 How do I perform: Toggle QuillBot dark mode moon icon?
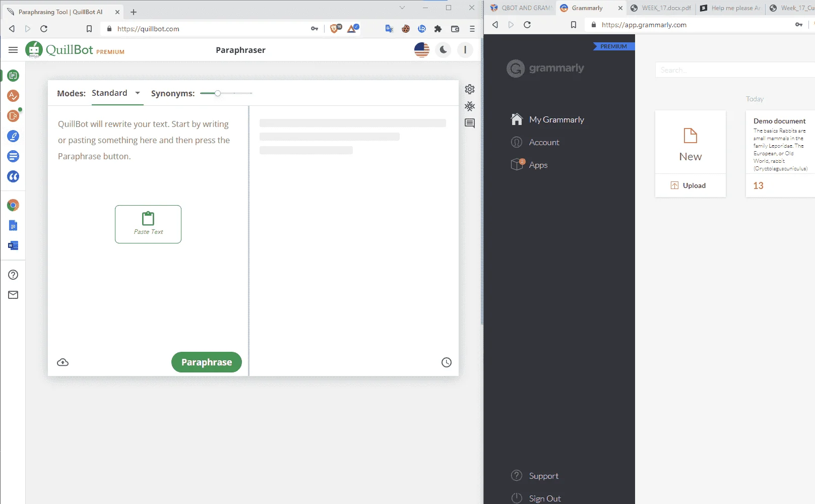pos(444,50)
